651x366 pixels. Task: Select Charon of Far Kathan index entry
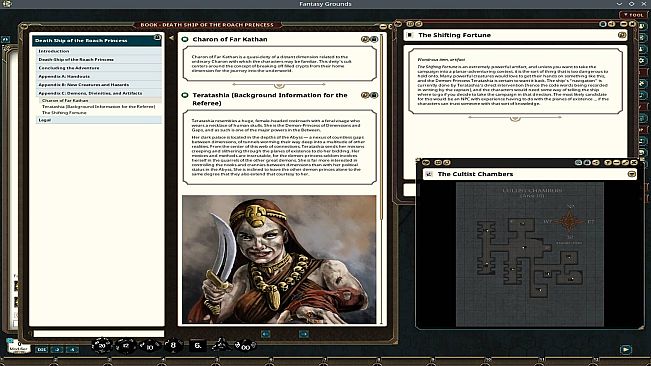pyautogui.click(x=100, y=100)
